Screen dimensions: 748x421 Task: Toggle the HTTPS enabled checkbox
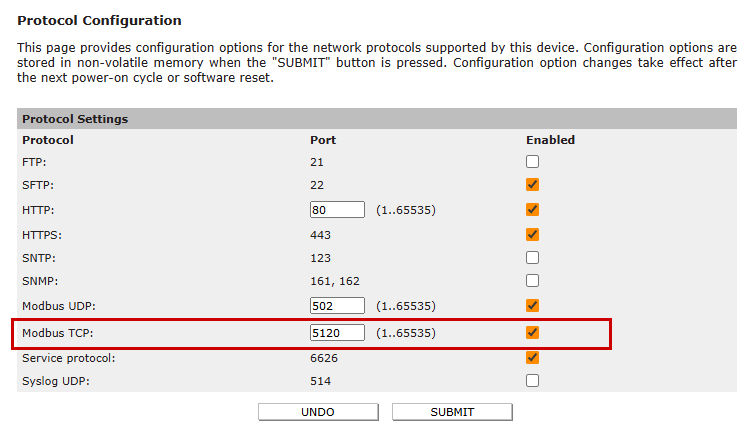[532, 235]
